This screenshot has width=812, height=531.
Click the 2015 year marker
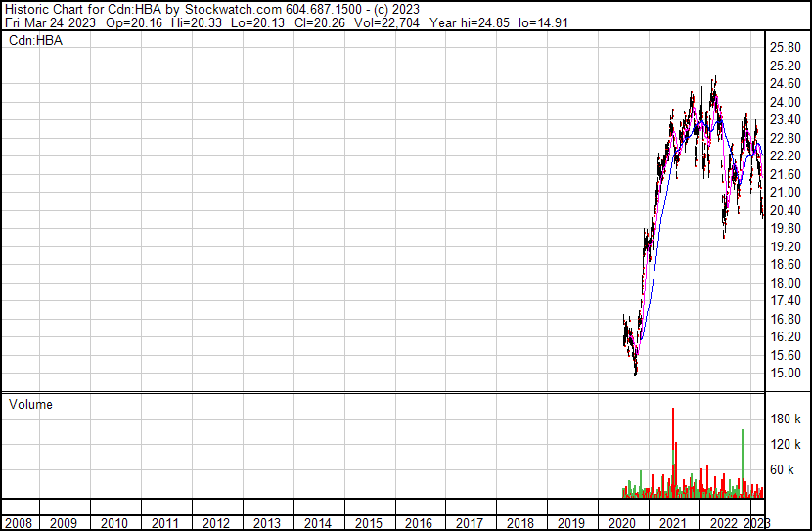point(368,523)
